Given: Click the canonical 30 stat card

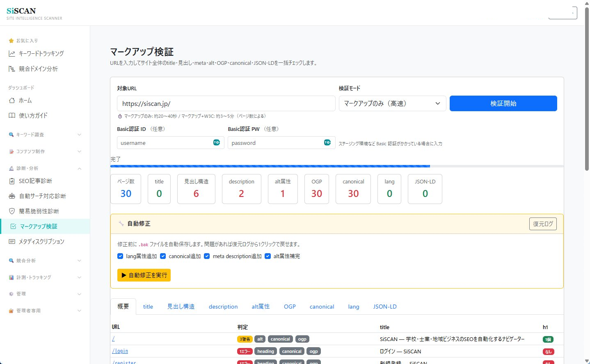Looking at the screenshot, I should click(353, 189).
